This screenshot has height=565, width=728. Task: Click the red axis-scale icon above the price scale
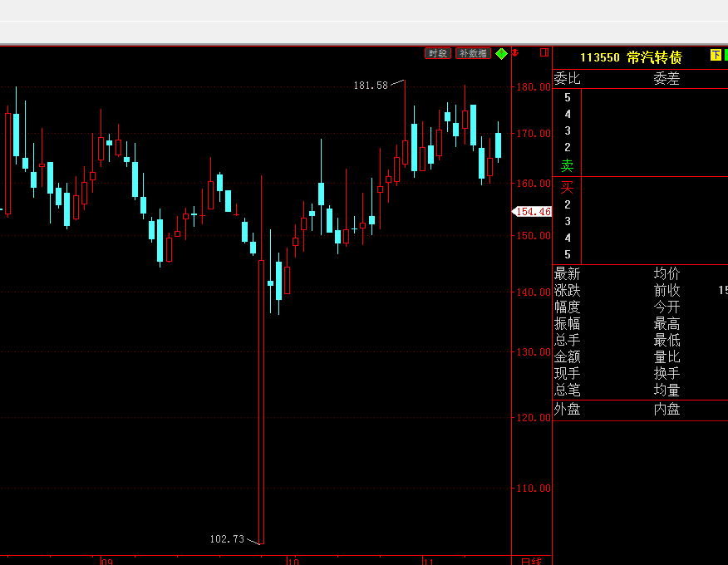pyautogui.click(x=515, y=52)
